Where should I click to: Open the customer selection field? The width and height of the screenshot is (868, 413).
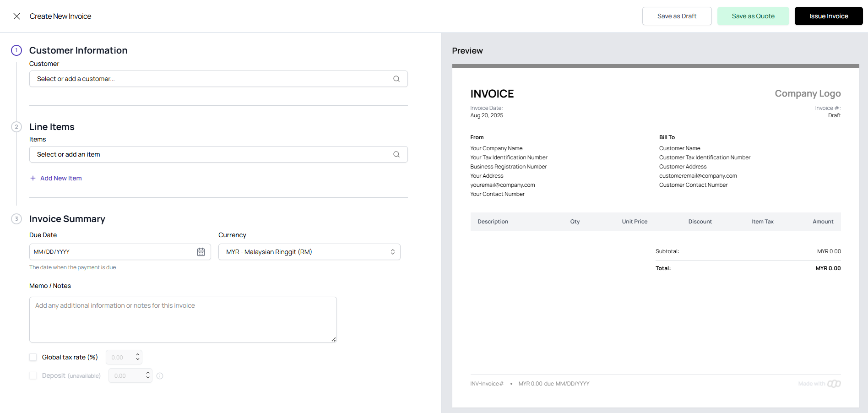coord(183,79)
